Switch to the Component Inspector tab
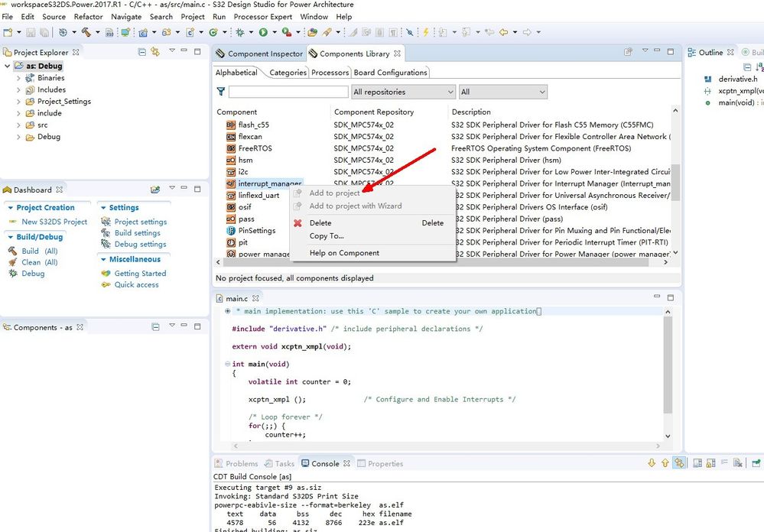This screenshot has height=532, width=764. (259, 54)
